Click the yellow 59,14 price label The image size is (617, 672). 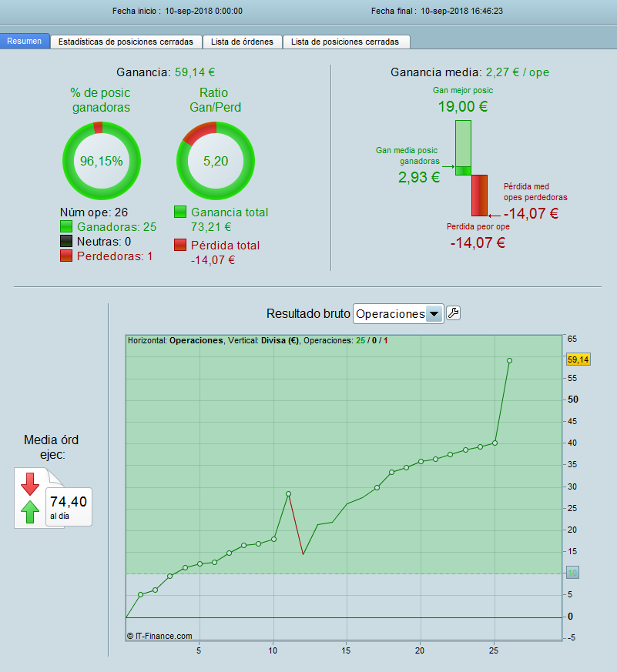578,359
